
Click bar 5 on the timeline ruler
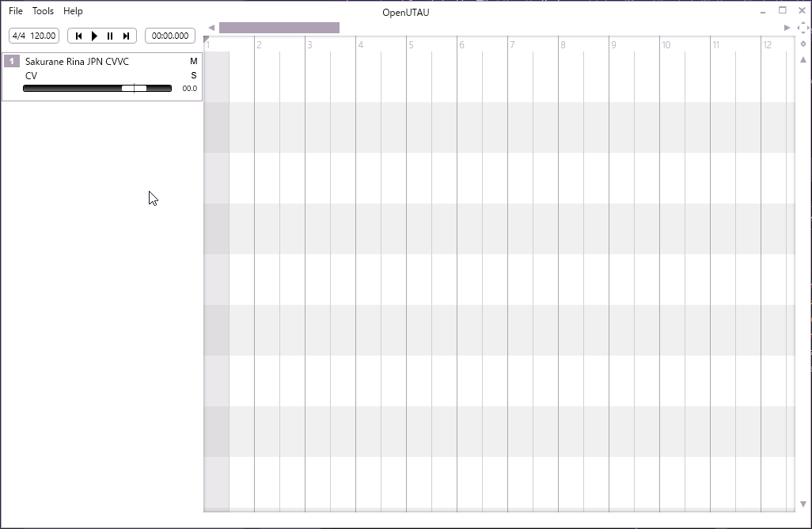[412, 45]
